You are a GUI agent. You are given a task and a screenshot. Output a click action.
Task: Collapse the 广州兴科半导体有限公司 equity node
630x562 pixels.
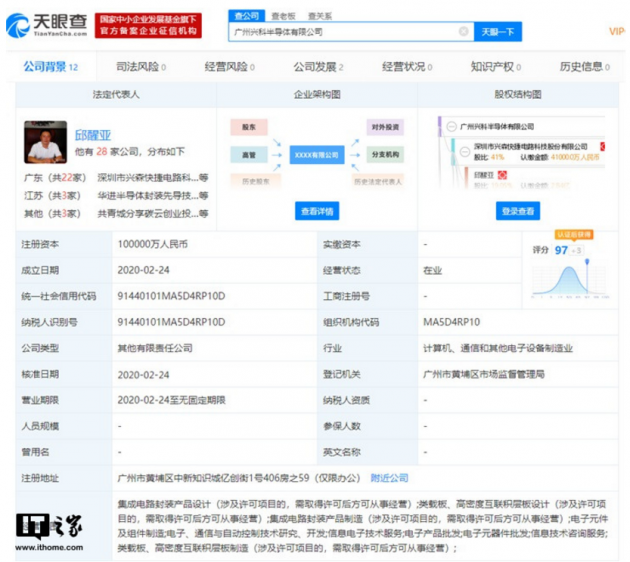click(452, 127)
